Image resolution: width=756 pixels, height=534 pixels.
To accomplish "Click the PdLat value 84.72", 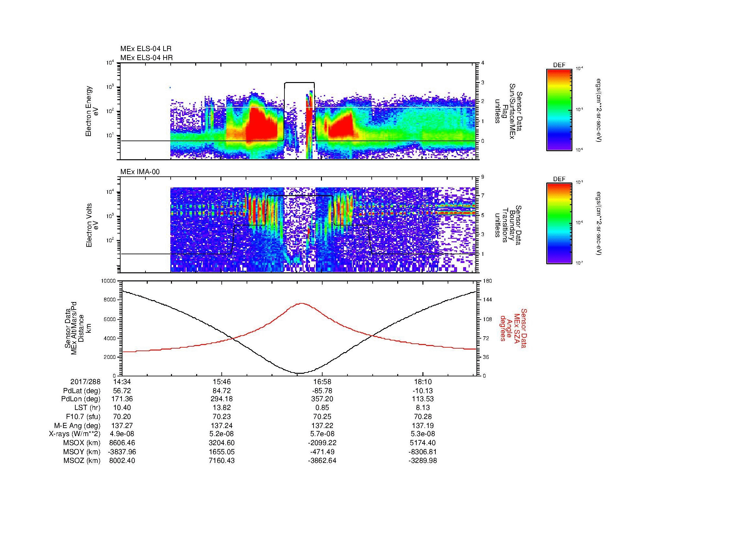I will pyautogui.click(x=222, y=391).
